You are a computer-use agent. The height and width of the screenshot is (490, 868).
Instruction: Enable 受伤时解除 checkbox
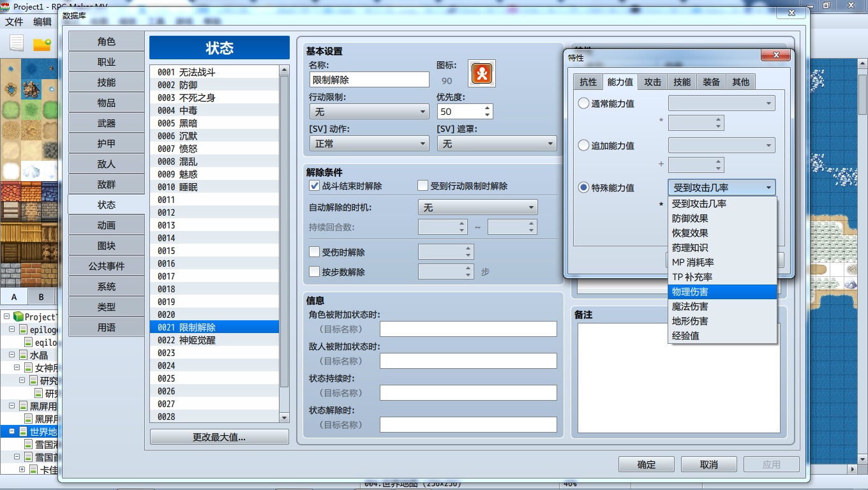click(314, 252)
